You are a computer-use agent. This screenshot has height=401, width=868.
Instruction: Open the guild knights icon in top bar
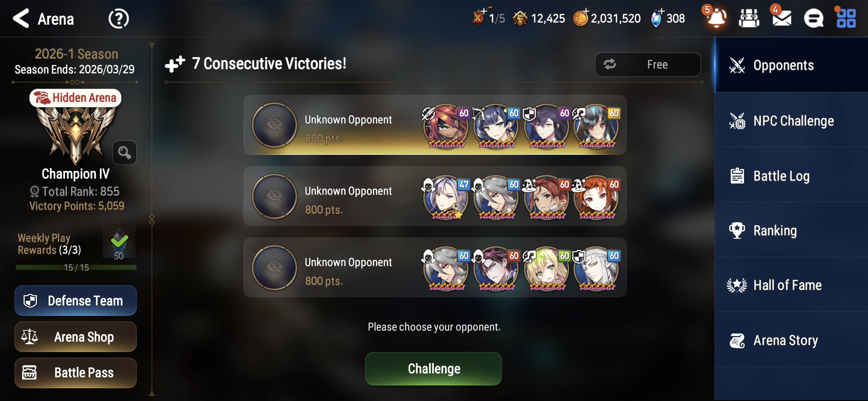click(749, 18)
